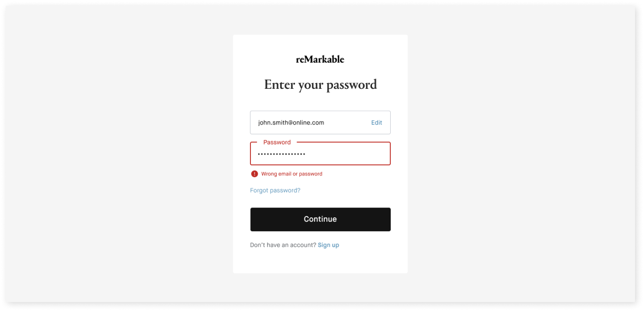This screenshot has height=311, width=644.
Task: Open the Forgot password? link
Action: [x=275, y=190]
